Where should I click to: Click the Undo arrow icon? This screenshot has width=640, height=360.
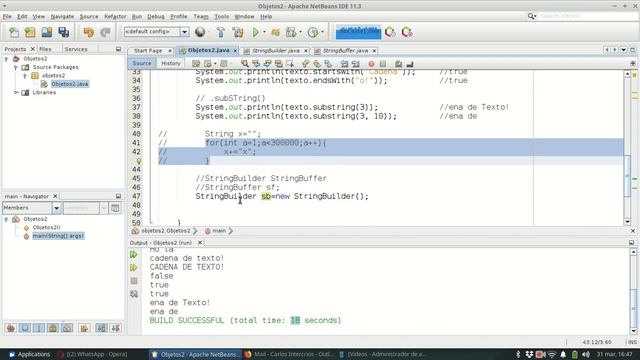pos(88,32)
